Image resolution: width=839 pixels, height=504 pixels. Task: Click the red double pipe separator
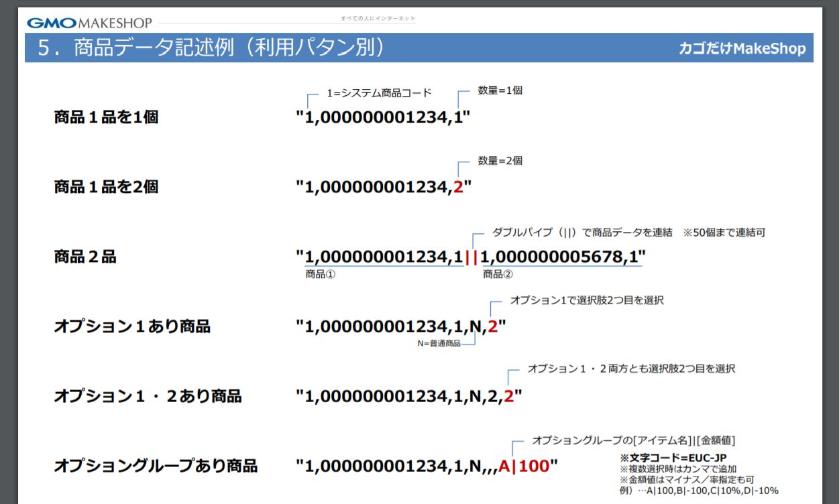pyautogui.click(x=471, y=257)
